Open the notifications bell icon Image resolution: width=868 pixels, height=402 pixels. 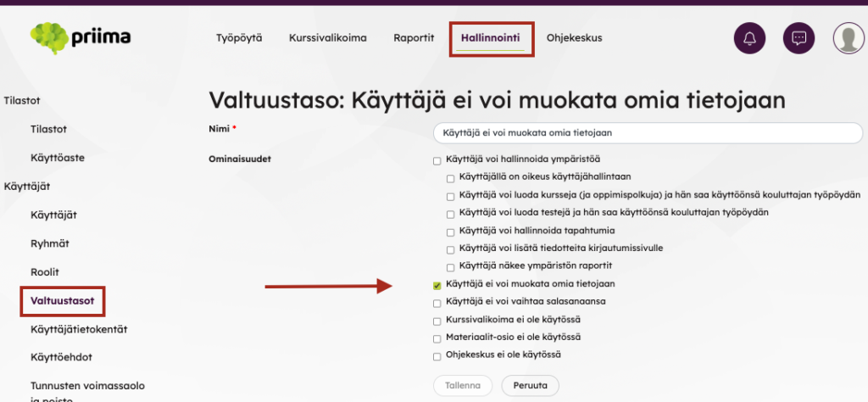point(749,38)
